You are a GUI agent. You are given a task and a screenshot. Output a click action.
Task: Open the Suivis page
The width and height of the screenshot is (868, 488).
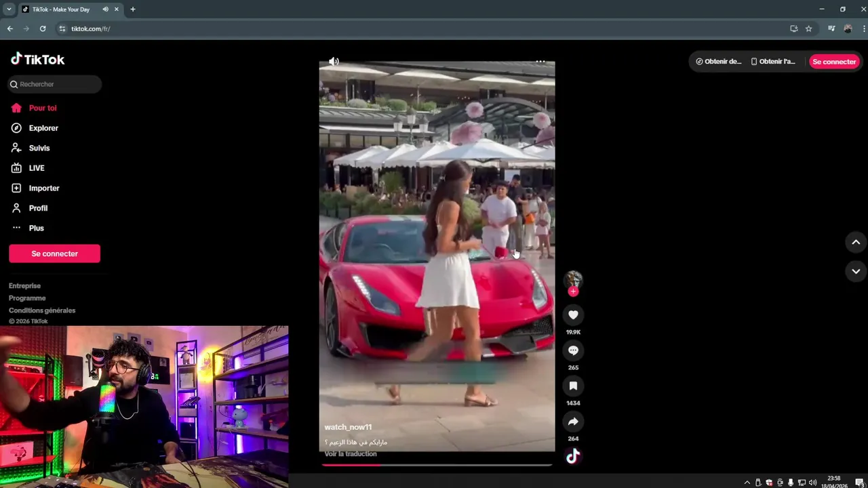(31, 148)
